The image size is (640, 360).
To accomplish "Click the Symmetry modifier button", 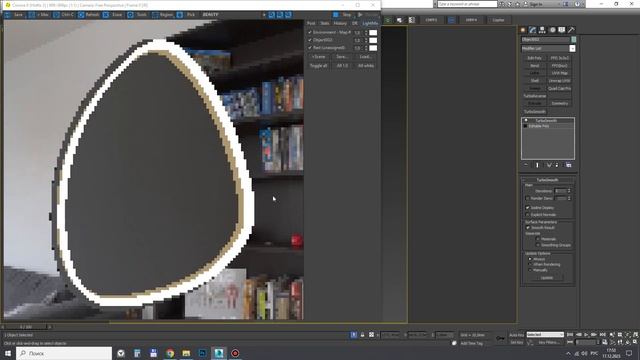I will click(x=560, y=104).
